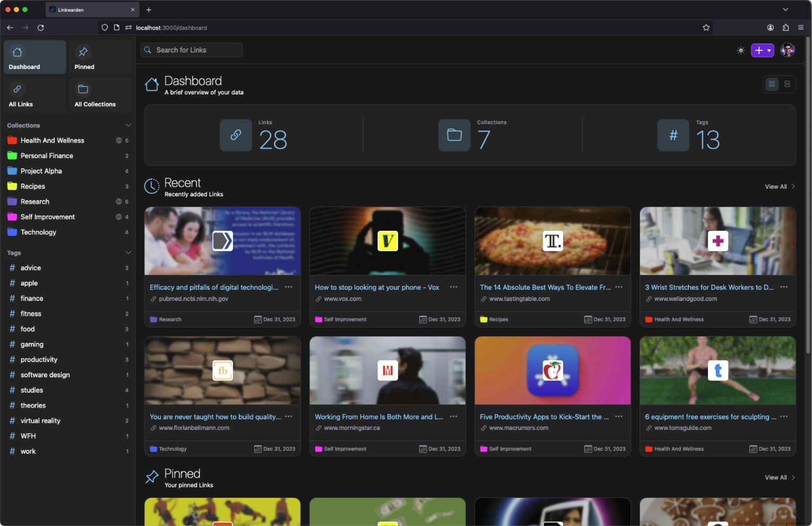This screenshot has height=526, width=812.
Task: Click the Tags count hash icon
Action: [x=673, y=135]
